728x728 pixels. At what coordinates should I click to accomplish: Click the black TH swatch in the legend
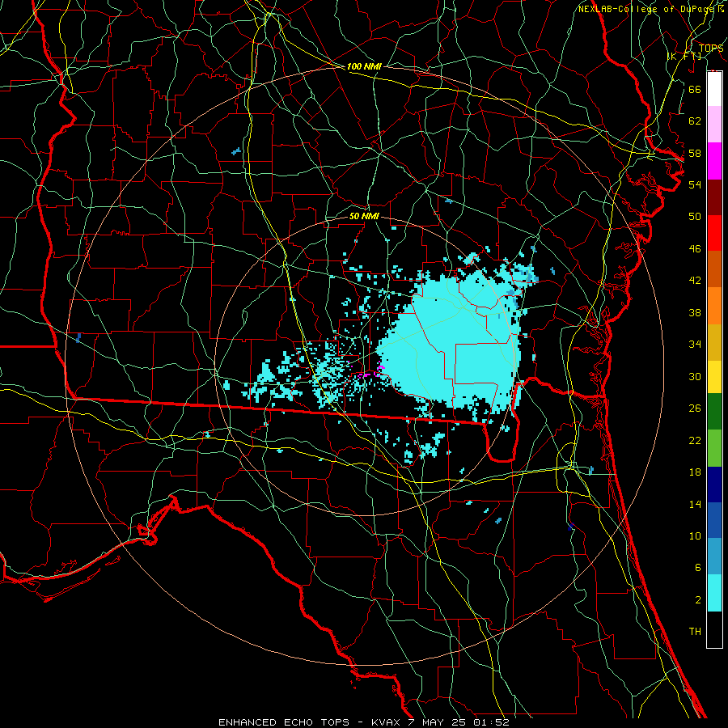714,629
